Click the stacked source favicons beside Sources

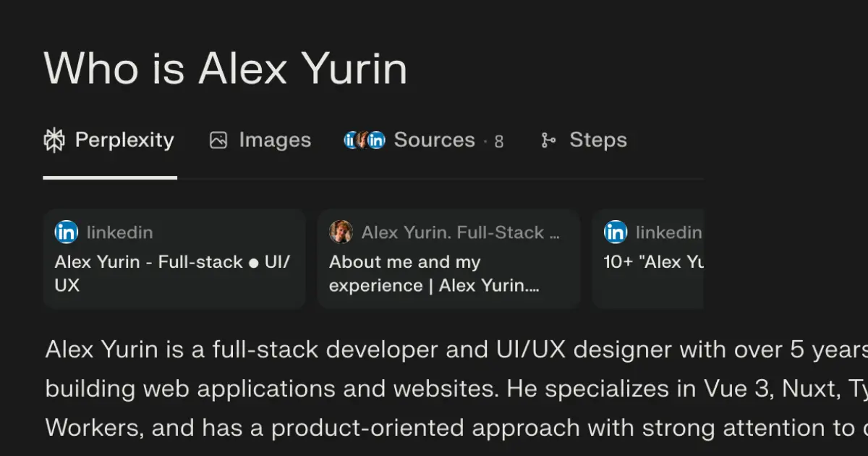coord(365,140)
